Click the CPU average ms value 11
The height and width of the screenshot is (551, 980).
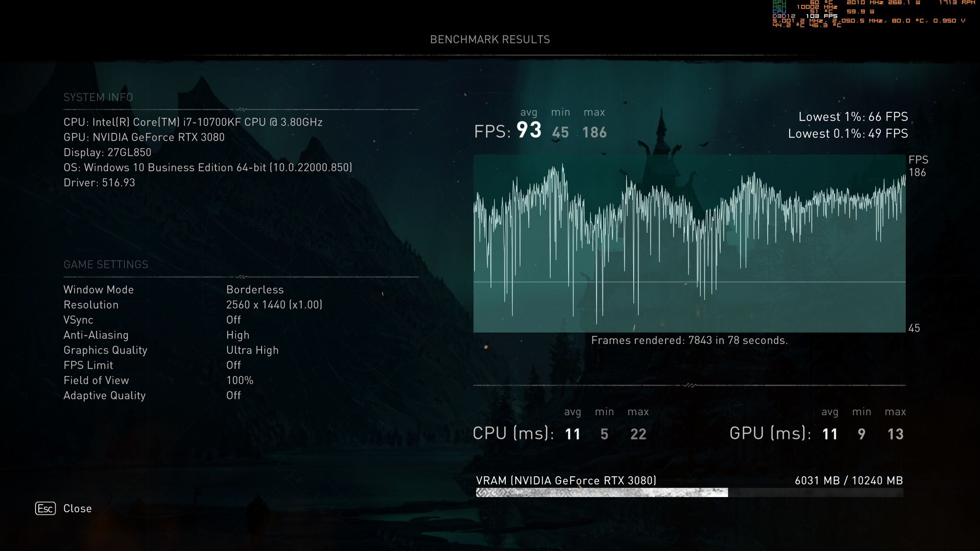click(573, 434)
